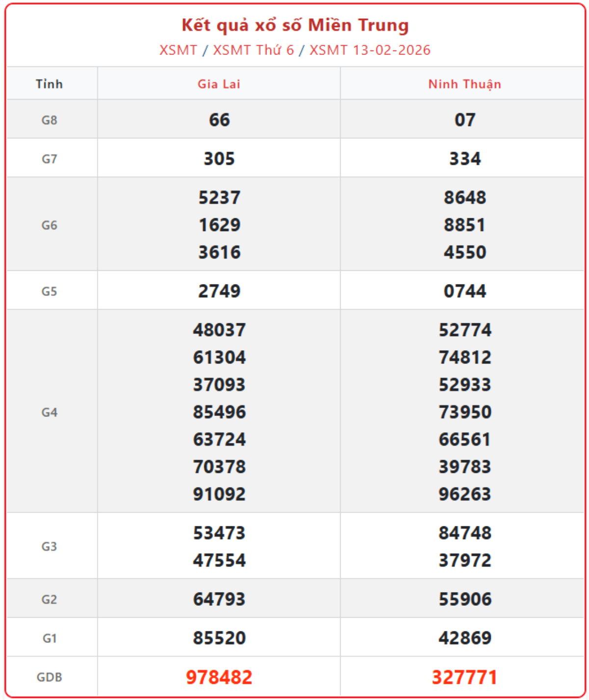Select Gia Lai G2 number 64793

click(x=219, y=599)
